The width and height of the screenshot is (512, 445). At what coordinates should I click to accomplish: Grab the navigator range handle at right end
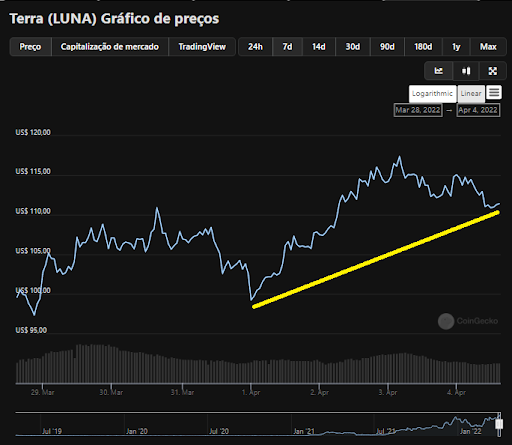(x=499, y=424)
